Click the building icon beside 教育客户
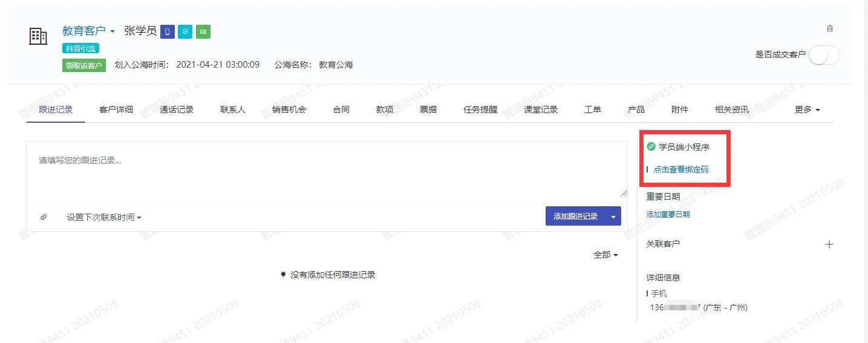 (x=38, y=36)
